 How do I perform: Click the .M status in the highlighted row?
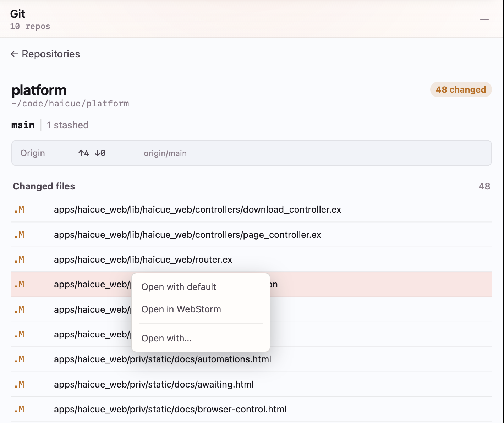(x=19, y=284)
